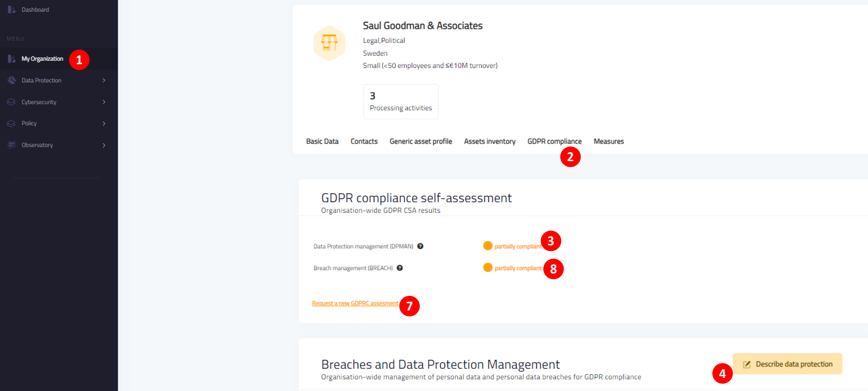Click the BREACH help question icon
The height and width of the screenshot is (391, 868).
pyautogui.click(x=400, y=268)
